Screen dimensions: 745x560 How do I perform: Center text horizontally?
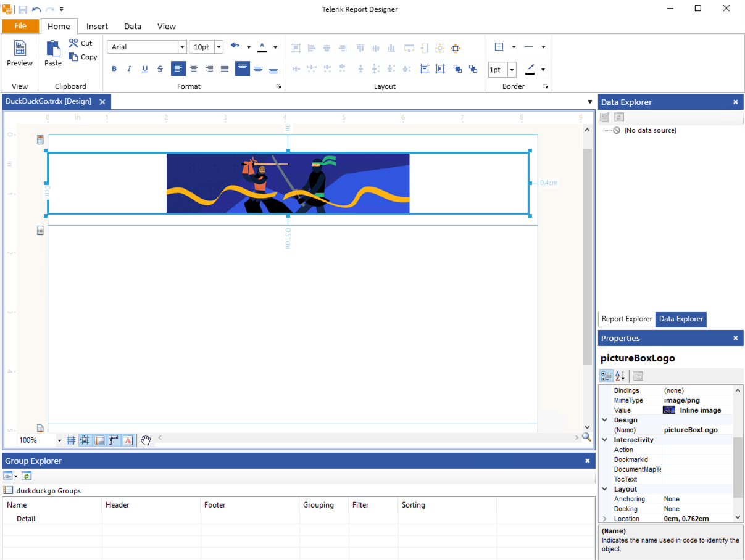(194, 68)
